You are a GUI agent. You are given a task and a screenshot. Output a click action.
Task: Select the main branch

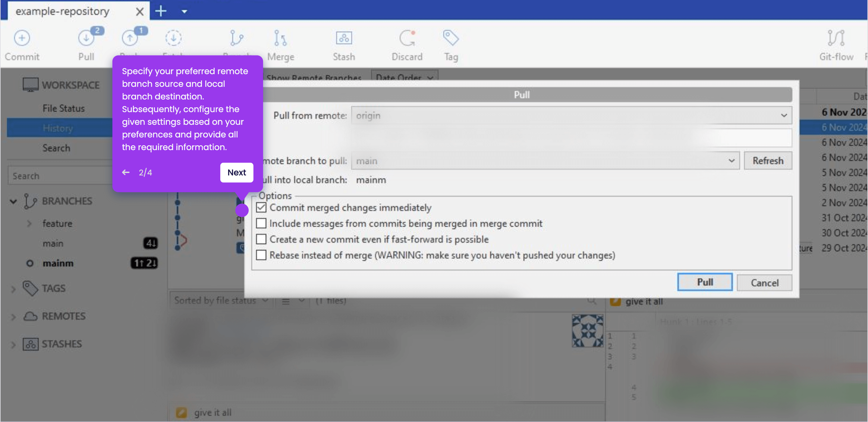52,243
